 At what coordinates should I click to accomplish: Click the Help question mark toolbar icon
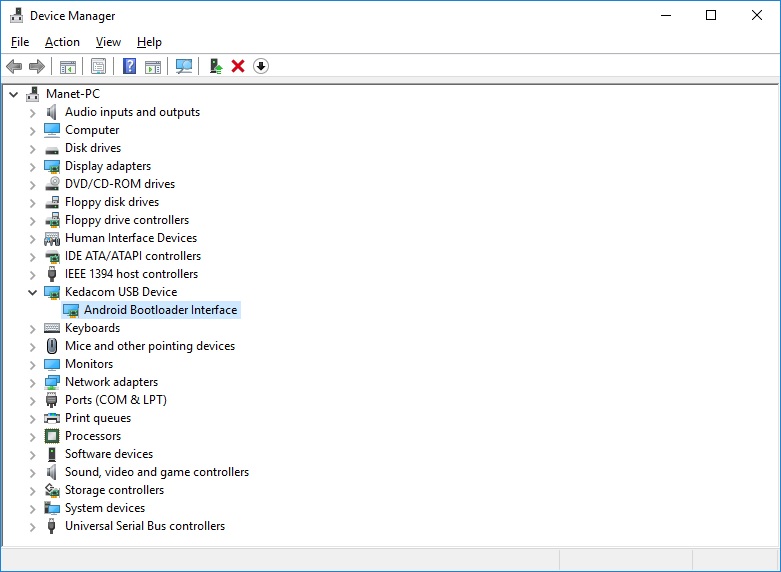coord(129,66)
